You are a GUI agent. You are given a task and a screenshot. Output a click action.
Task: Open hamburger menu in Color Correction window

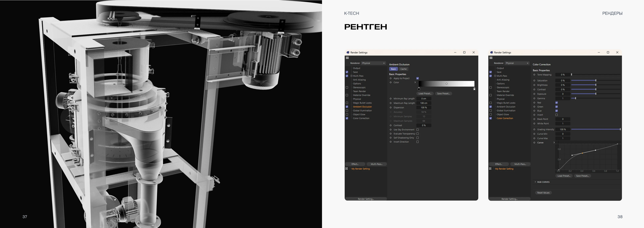click(x=491, y=58)
